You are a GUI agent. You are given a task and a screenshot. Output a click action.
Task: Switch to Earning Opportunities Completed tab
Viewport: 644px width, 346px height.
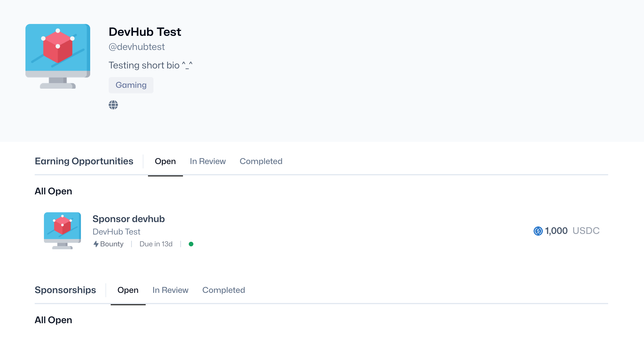pos(261,161)
